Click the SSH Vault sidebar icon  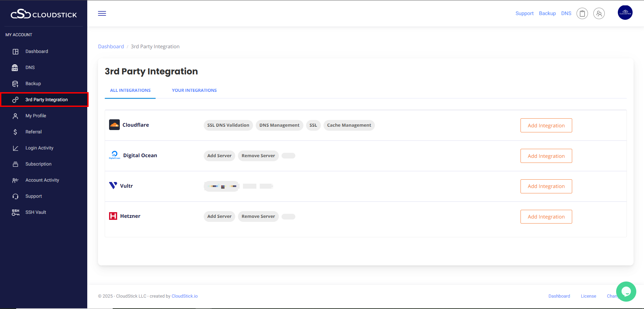[x=15, y=212]
